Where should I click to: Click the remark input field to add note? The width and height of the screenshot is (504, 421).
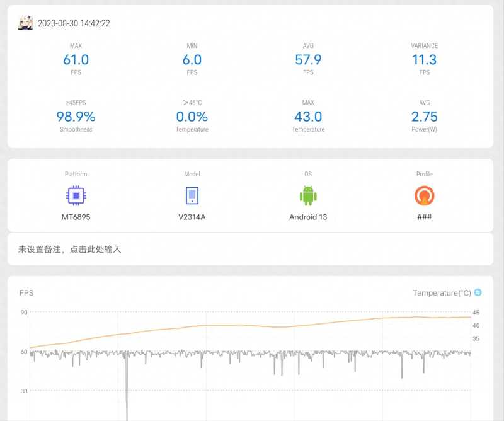[250, 250]
